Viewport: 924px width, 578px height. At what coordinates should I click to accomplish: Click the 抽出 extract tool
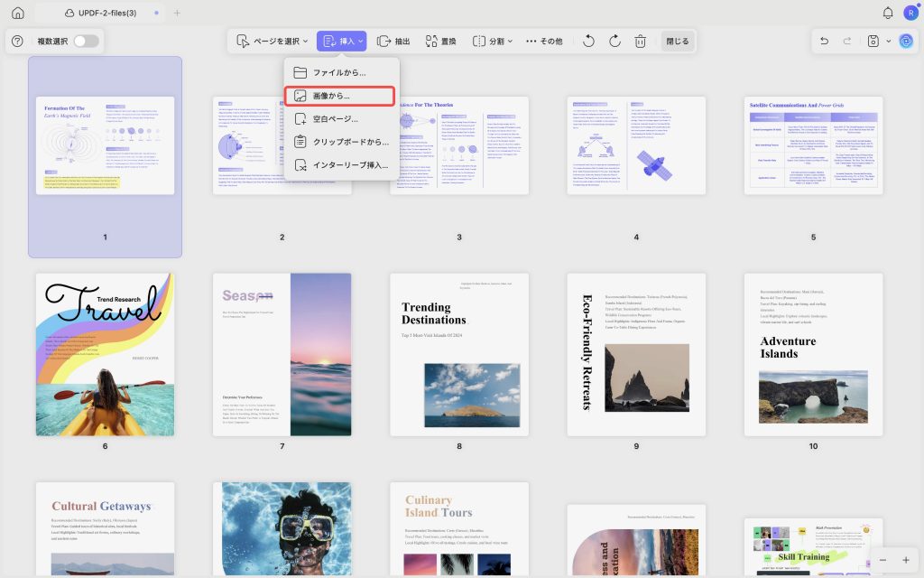click(393, 42)
